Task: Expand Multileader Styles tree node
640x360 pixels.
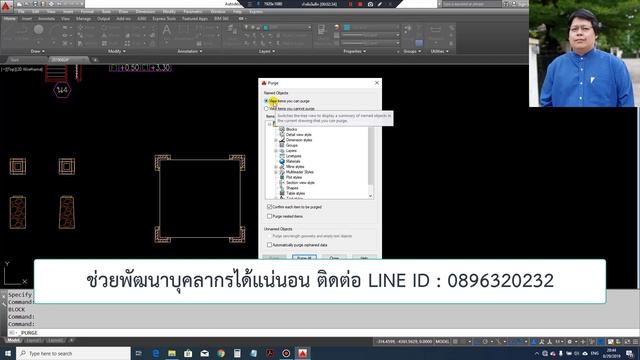Action: tap(276, 172)
